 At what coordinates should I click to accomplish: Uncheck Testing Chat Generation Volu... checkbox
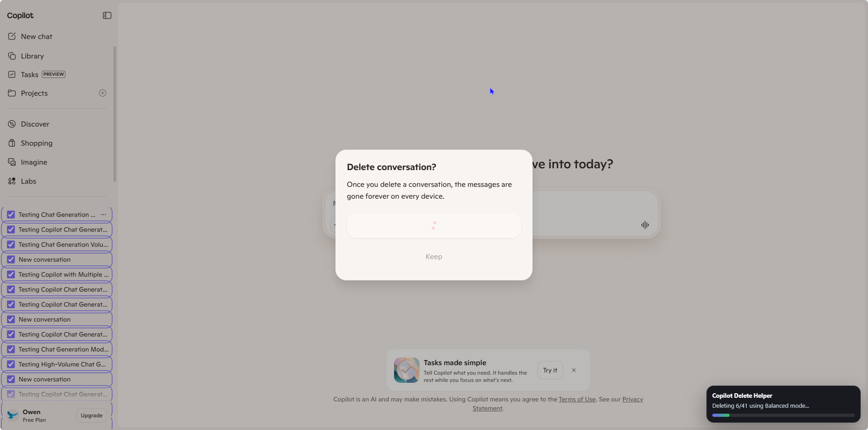[11, 244]
